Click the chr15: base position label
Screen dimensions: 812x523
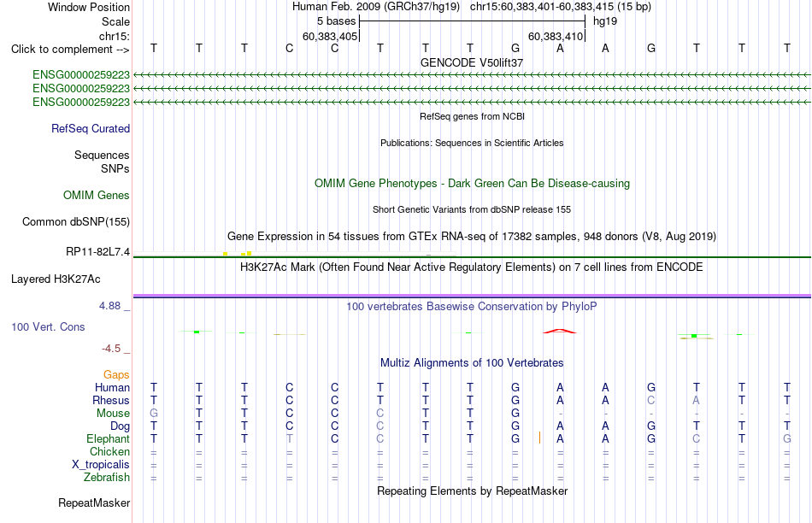[x=115, y=36]
